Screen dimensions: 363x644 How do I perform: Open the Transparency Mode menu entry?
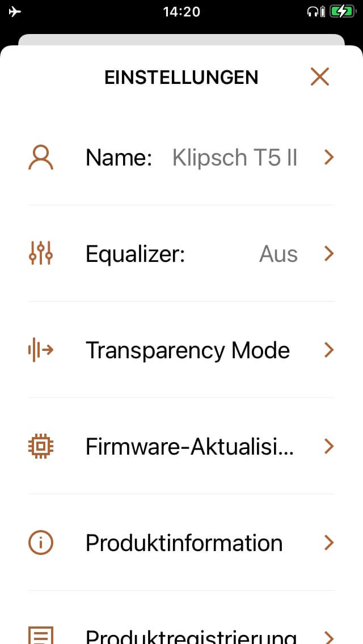[x=187, y=350]
